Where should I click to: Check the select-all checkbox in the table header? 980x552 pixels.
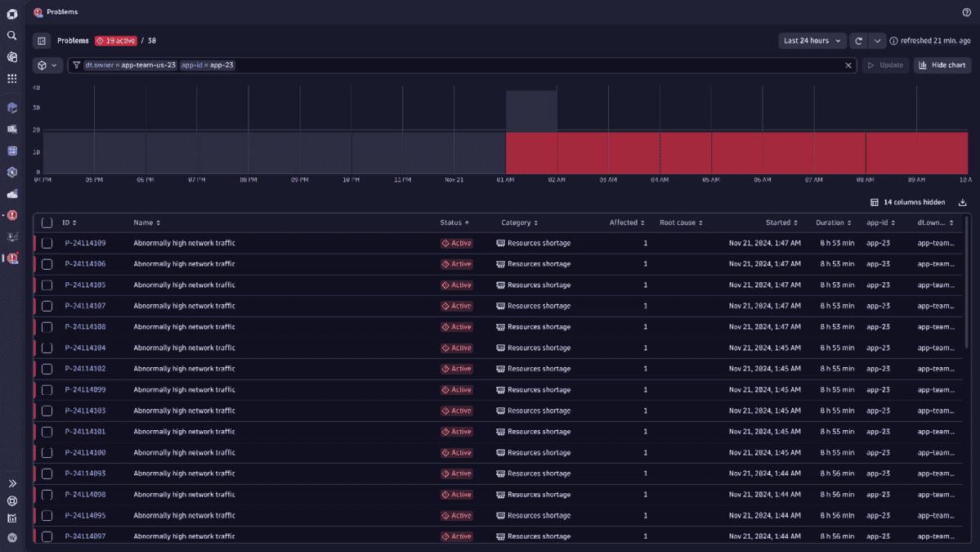47,222
